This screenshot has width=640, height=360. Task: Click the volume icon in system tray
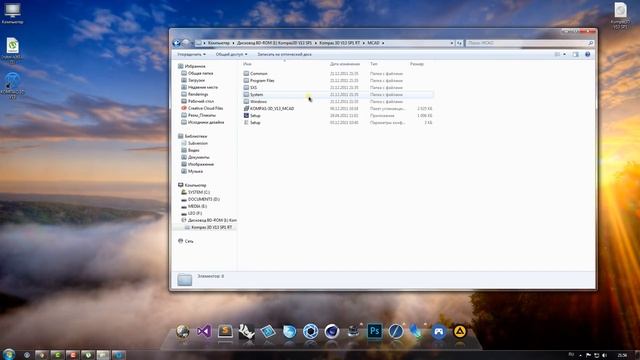pyautogui.click(x=604, y=356)
